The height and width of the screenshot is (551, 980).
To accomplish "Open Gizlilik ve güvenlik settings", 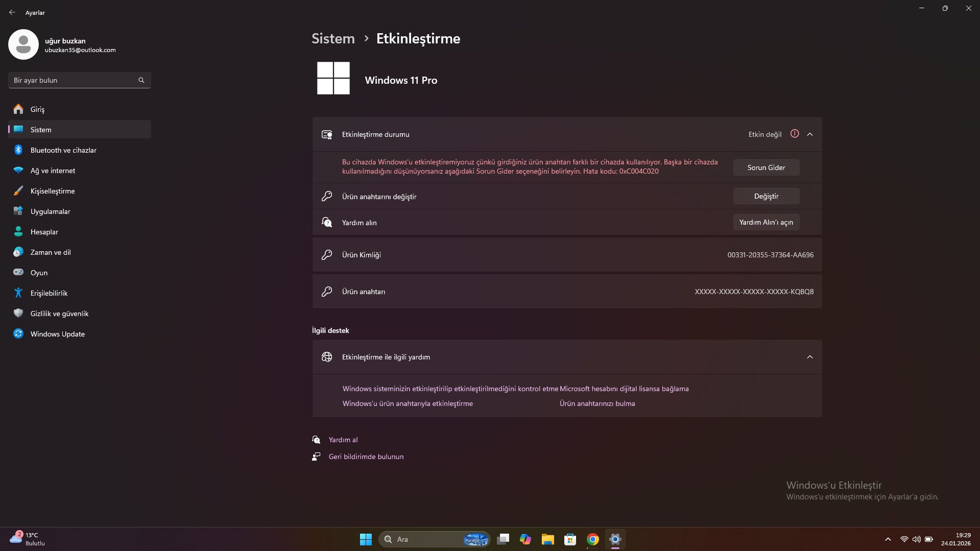I will coord(80,313).
